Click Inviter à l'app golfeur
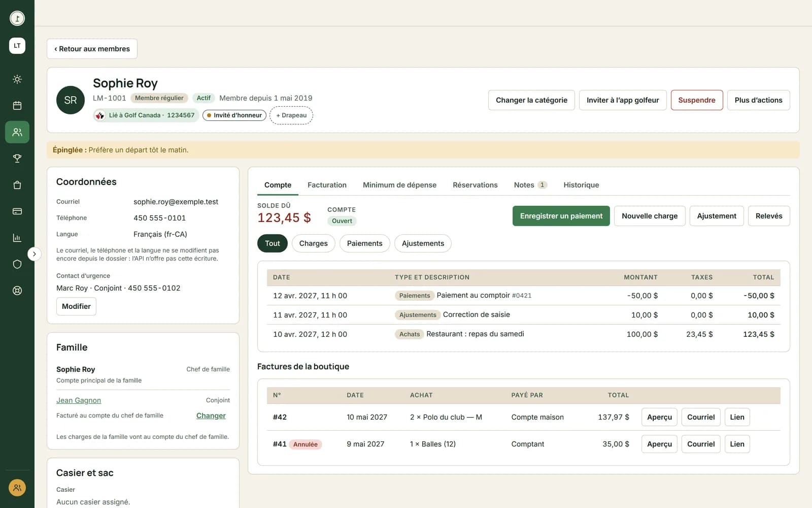This screenshot has height=508, width=812. [623, 100]
